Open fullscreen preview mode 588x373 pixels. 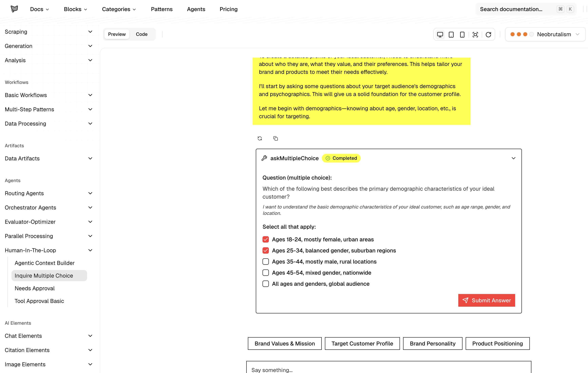point(475,34)
